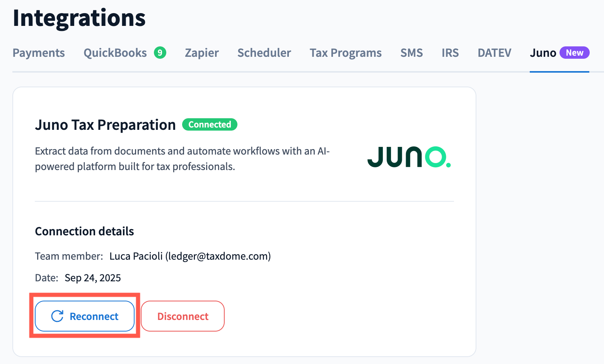Click the green 9 badge beside QuickBooks

[x=160, y=53]
